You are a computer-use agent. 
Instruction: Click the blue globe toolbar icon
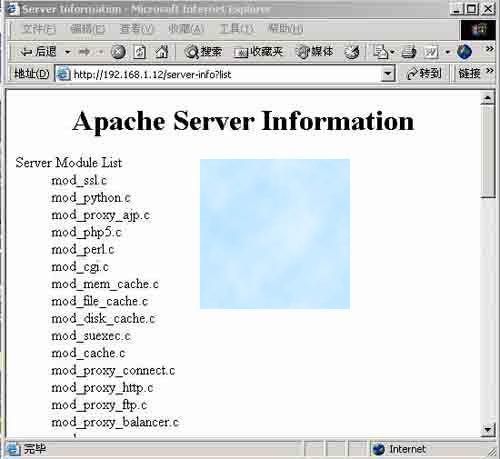point(464,52)
